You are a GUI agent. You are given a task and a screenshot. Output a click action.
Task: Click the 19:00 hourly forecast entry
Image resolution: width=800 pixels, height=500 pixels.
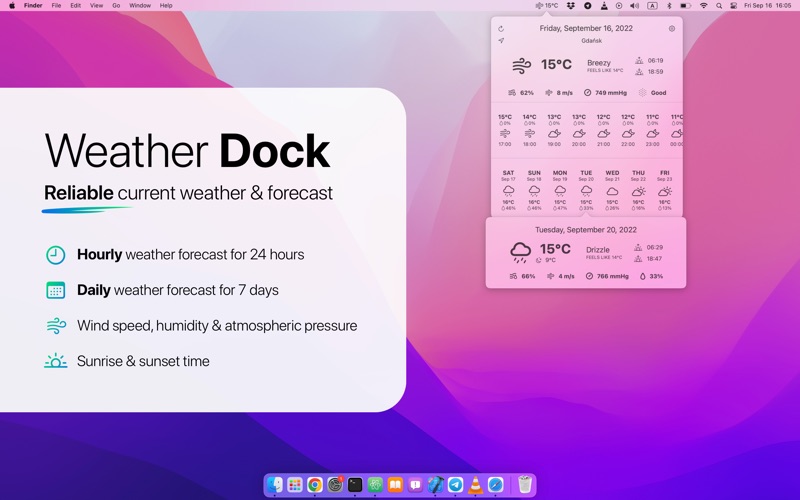tap(554, 131)
